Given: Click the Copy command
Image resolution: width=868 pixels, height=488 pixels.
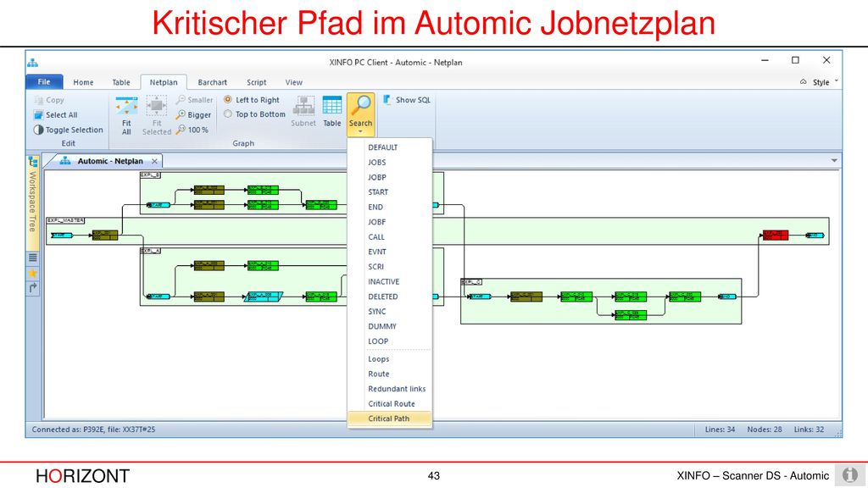Looking at the screenshot, I should (49, 100).
